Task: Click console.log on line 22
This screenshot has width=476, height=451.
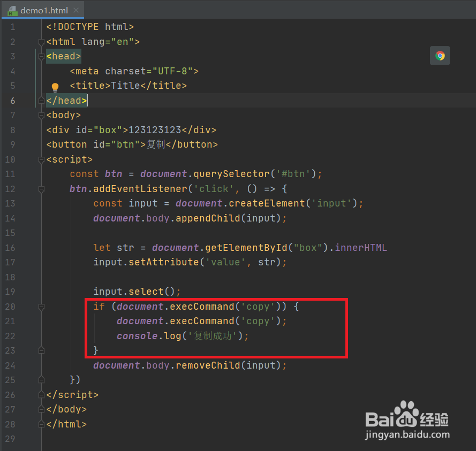Action: [149, 336]
